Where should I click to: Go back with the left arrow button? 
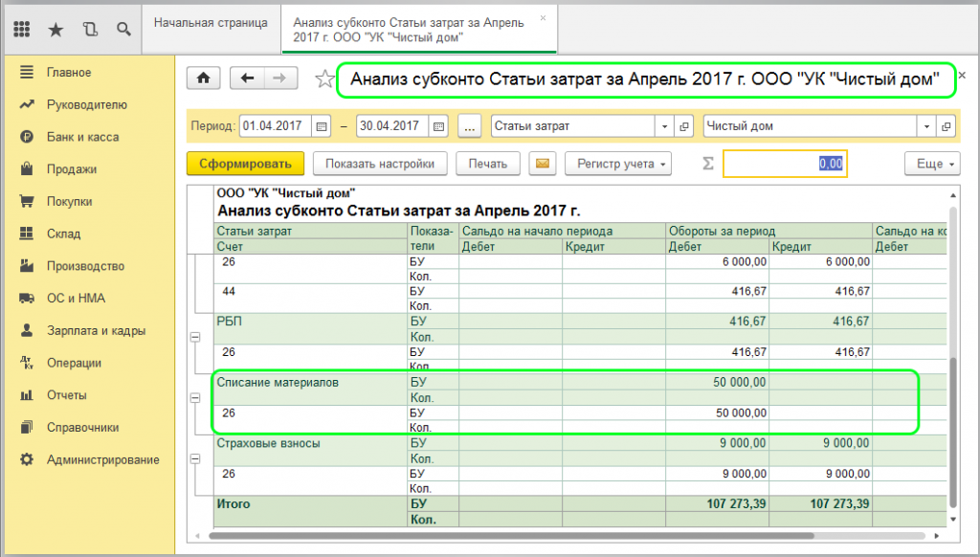pyautogui.click(x=248, y=78)
